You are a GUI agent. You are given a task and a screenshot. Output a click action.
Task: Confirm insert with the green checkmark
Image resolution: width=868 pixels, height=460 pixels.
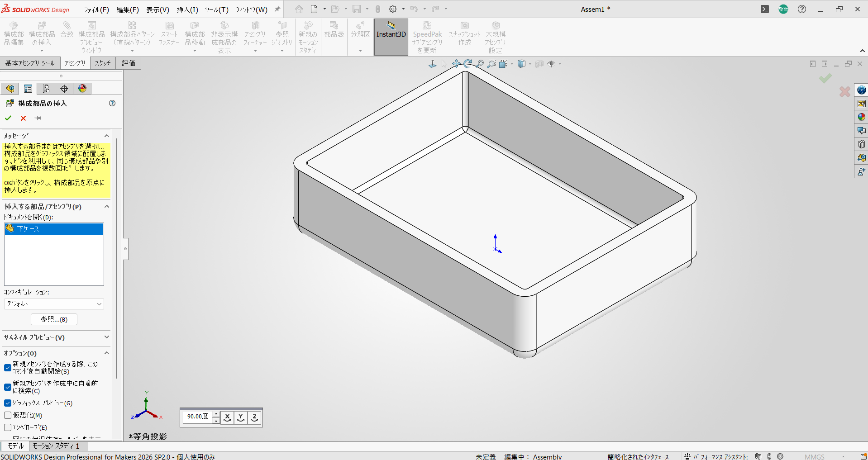8,118
